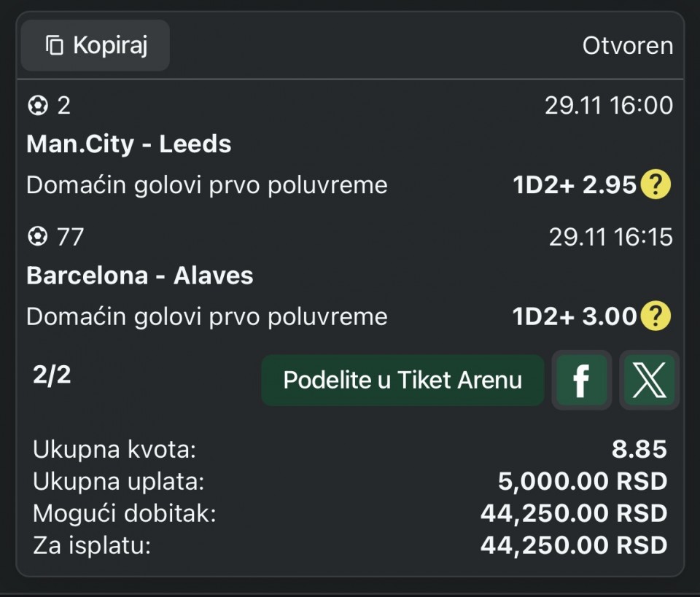The height and width of the screenshot is (597, 700).
Task: Click soccer ball icon beside code 77
Action: pos(37,238)
